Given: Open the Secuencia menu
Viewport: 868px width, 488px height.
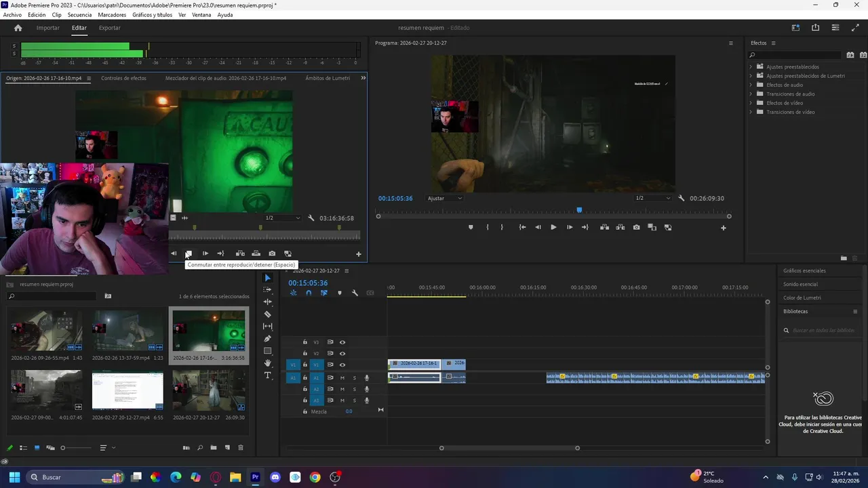Looking at the screenshot, I should pos(79,15).
